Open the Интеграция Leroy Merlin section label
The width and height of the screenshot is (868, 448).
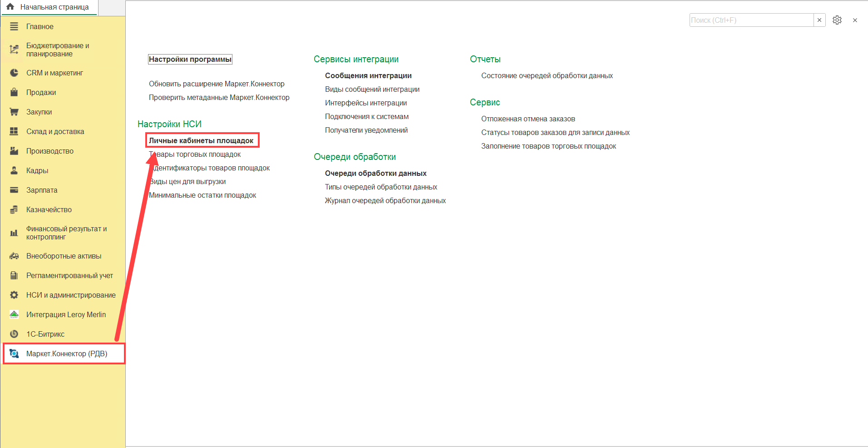click(66, 314)
